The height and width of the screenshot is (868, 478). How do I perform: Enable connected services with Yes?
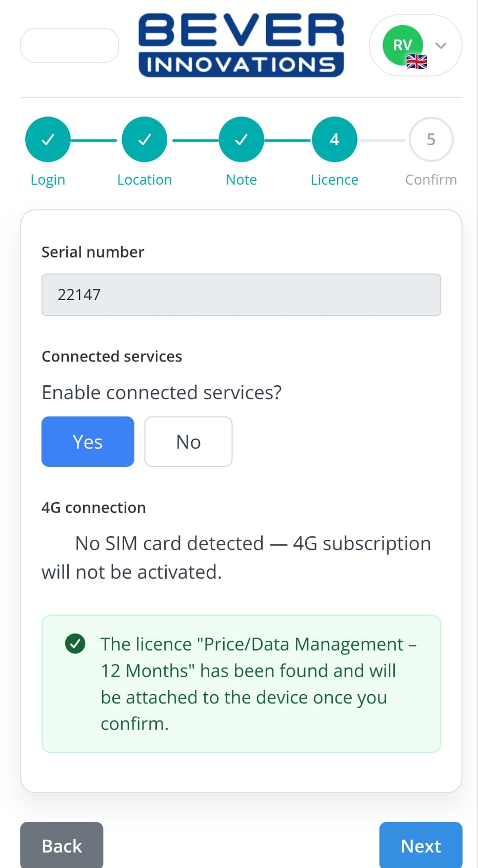click(88, 442)
